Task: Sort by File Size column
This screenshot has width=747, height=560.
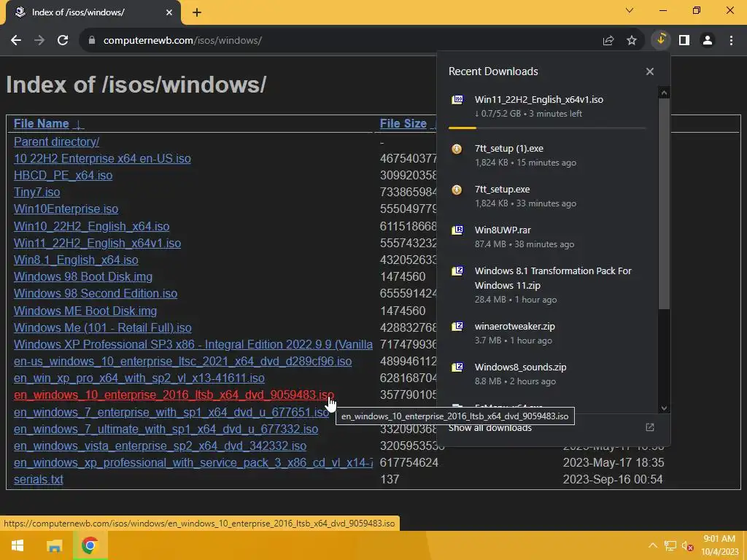Action: click(403, 124)
